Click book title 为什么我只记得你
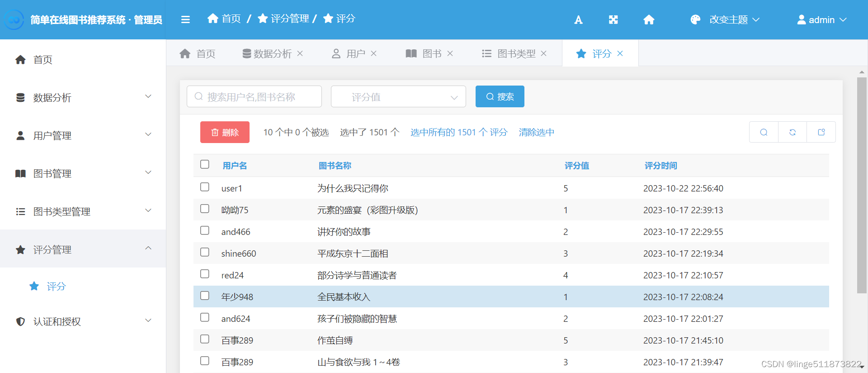The height and width of the screenshot is (373, 868). [x=353, y=188]
